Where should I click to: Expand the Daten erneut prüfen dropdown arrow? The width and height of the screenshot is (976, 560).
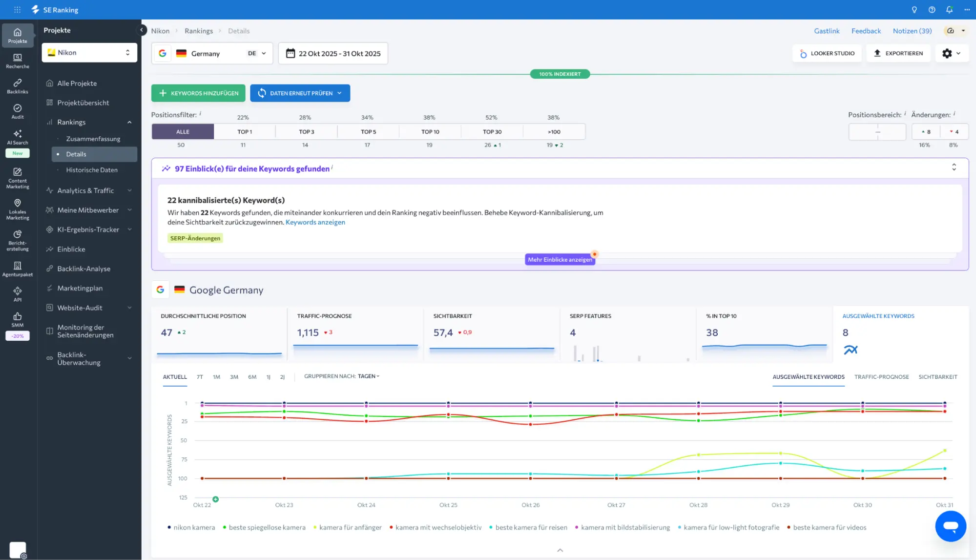coord(340,93)
